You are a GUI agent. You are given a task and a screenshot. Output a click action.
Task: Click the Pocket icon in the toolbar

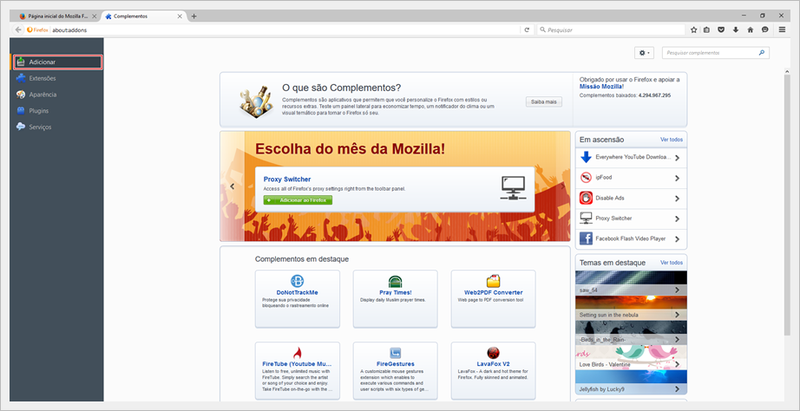[721, 30]
